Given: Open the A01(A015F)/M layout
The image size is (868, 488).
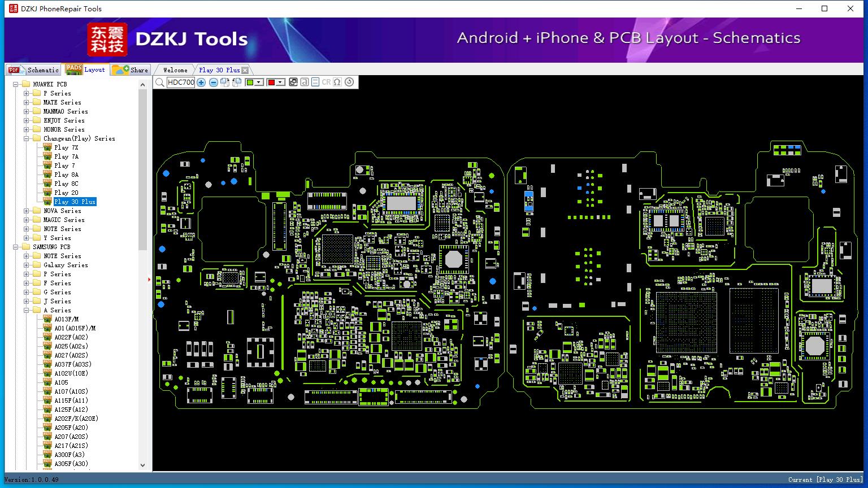Looking at the screenshot, I should point(75,328).
